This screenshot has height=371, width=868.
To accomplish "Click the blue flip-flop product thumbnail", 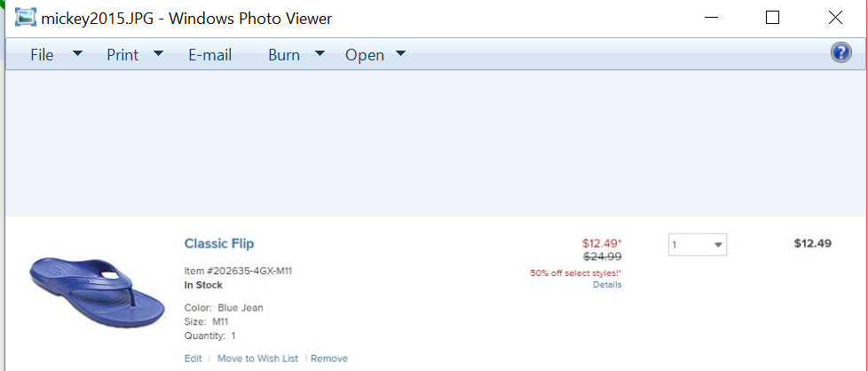I will click(96, 289).
